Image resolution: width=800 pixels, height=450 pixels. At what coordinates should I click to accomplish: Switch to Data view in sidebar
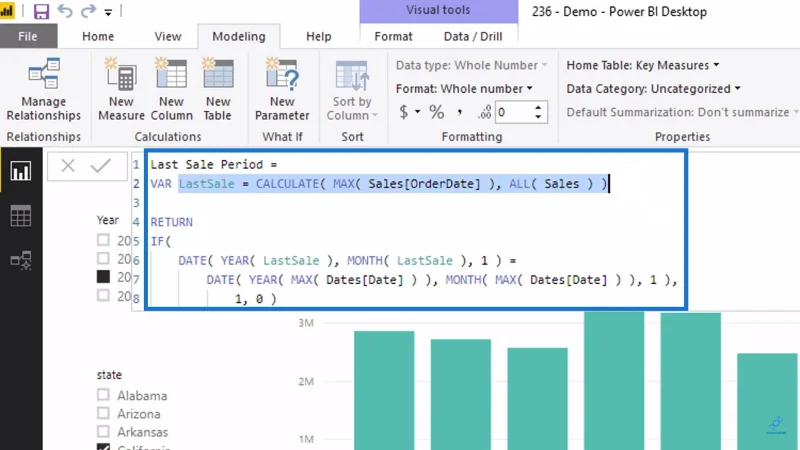pos(20,216)
